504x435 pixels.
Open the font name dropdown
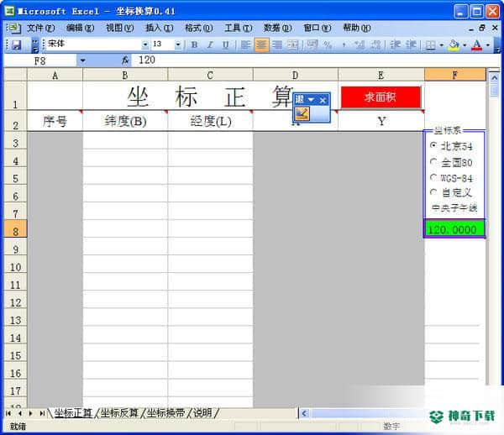[x=145, y=45]
